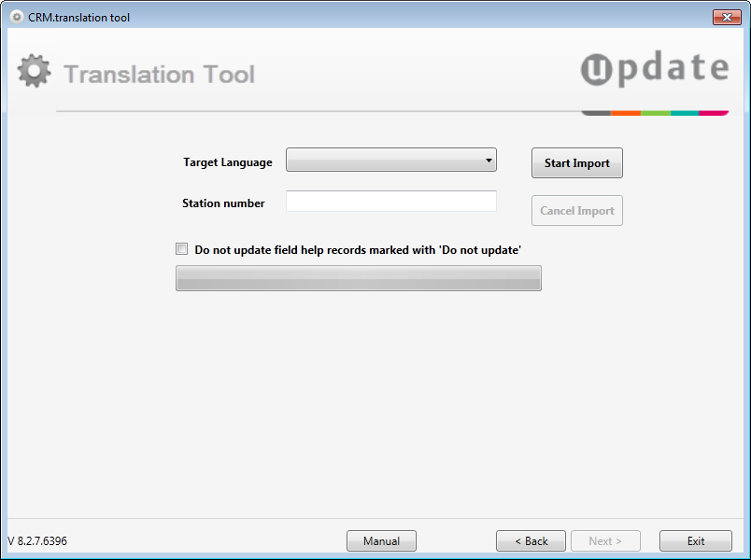The image size is (751, 560).
Task: Click the Target Language dropdown arrow
Action: [x=489, y=161]
